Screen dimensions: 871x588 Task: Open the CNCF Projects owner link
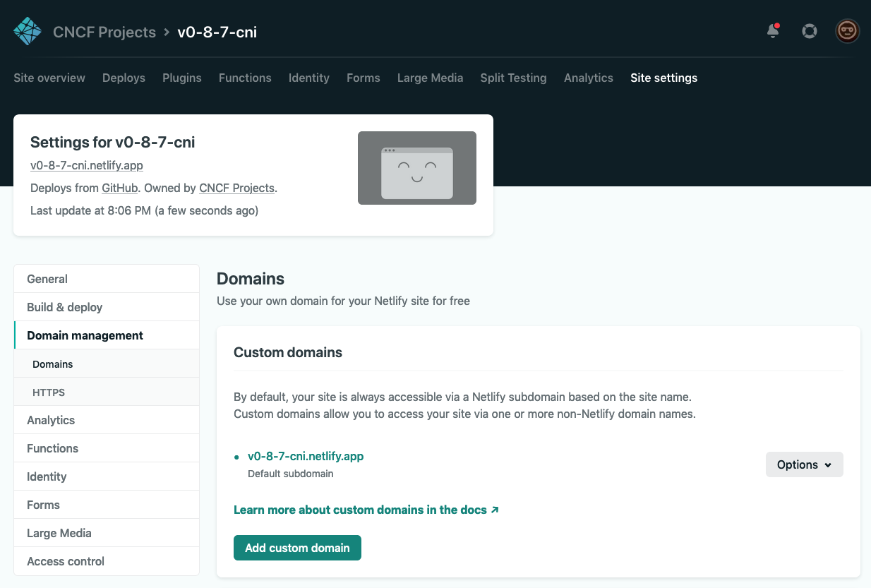[x=237, y=188]
